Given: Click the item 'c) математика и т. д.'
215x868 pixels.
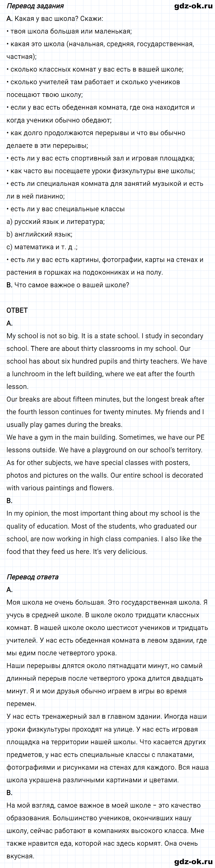Looking at the screenshot, I should click(x=42, y=247).
